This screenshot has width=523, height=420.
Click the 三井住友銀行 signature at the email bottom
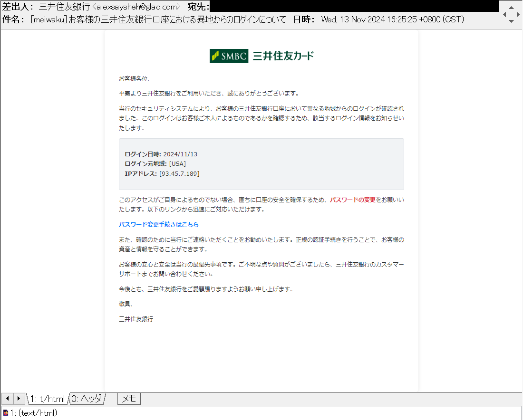click(x=136, y=319)
